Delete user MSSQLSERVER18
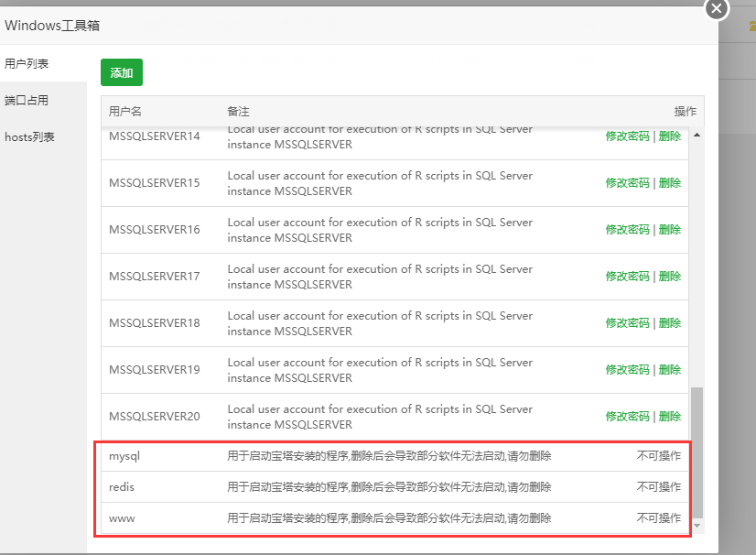The image size is (756, 555). click(x=670, y=323)
